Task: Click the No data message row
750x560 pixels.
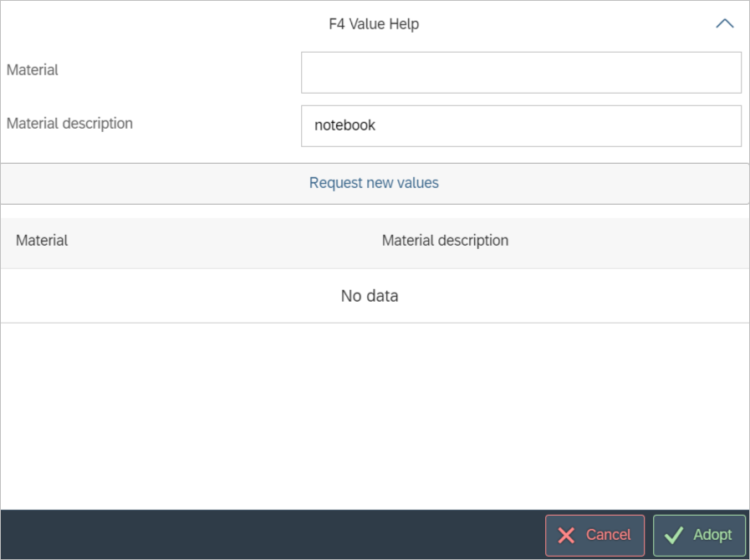Action: pyautogui.click(x=370, y=296)
